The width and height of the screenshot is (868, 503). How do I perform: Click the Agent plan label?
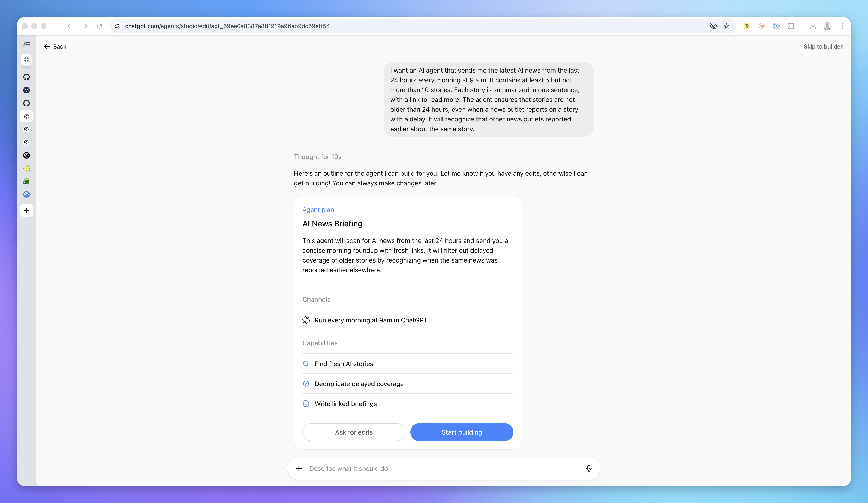pos(318,210)
